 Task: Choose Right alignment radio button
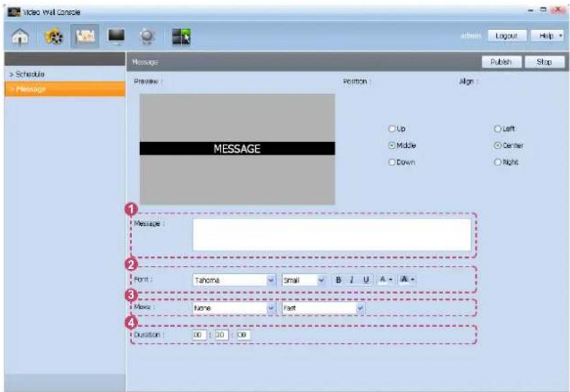pyautogui.click(x=497, y=162)
